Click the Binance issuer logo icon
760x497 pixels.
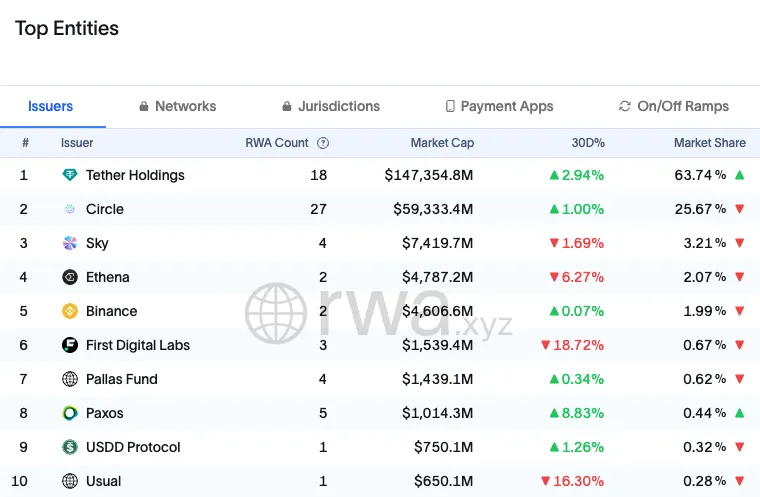[70, 311]
